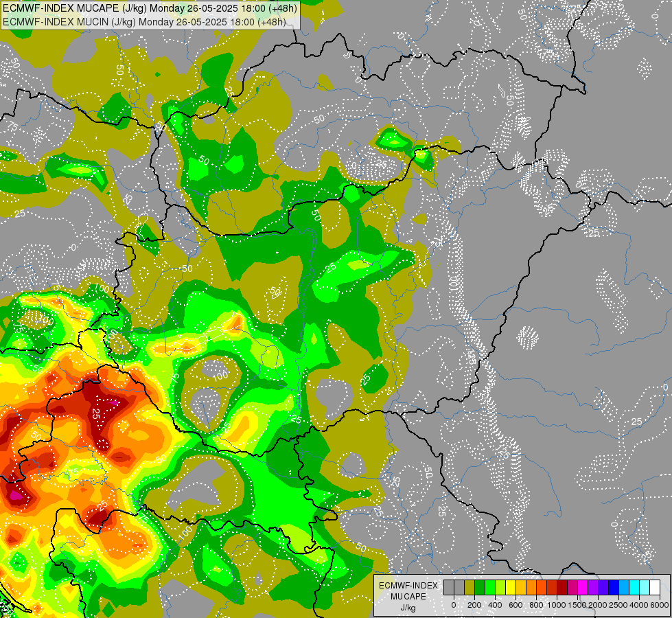This screenshot has width=672, height=618.
Task: Click the MUCIN title line at top
Action: tap(144, 21)
